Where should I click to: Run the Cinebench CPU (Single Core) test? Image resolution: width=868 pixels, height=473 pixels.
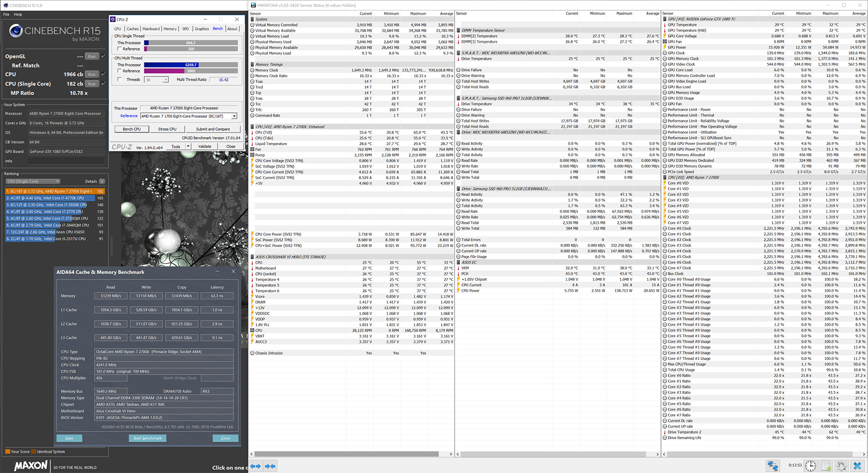pyautogui.click(x=92, y=83)
